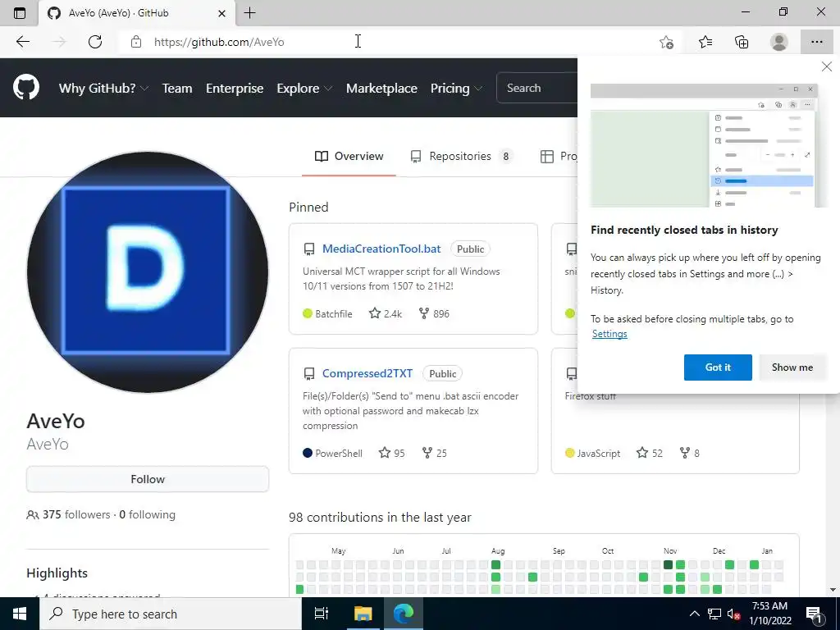Image resolution: width=840 pixels, height=630 pixels.
Task: Open the browser profile avatar icon
Action: point(779,42)
